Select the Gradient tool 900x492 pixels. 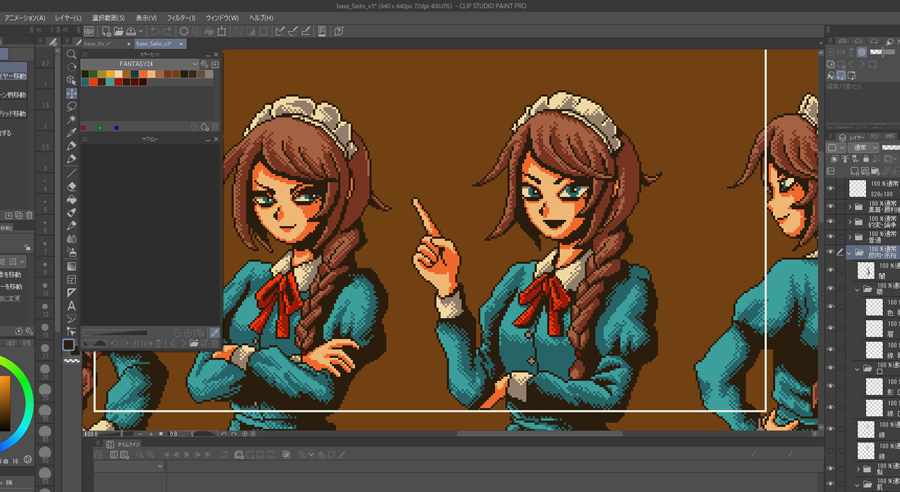point(71,266)
